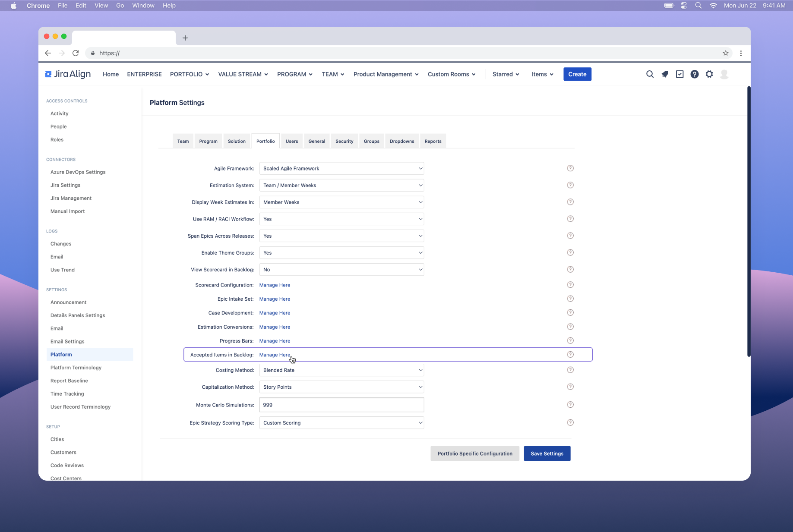
Task: Click the Jira Align logo
Action: (68, 74)
